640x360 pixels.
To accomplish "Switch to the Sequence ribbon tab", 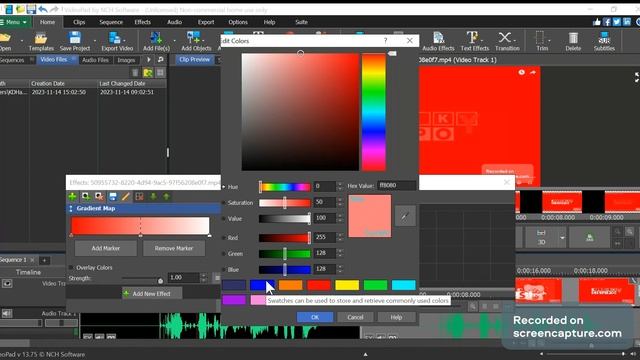I will tap(111, 22).
